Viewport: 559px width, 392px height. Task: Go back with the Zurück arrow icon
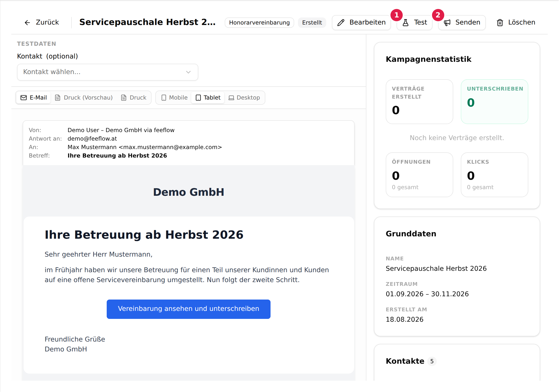click(27, 23)
